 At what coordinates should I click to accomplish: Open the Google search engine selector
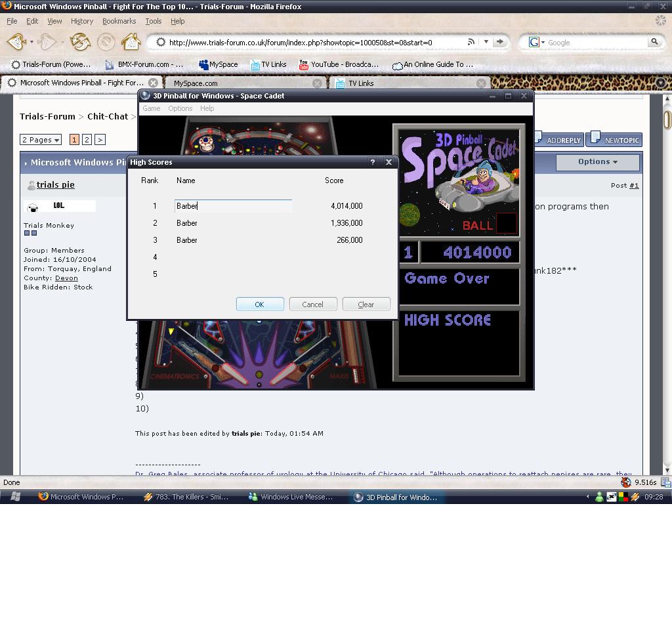click(x=537, y=42)
